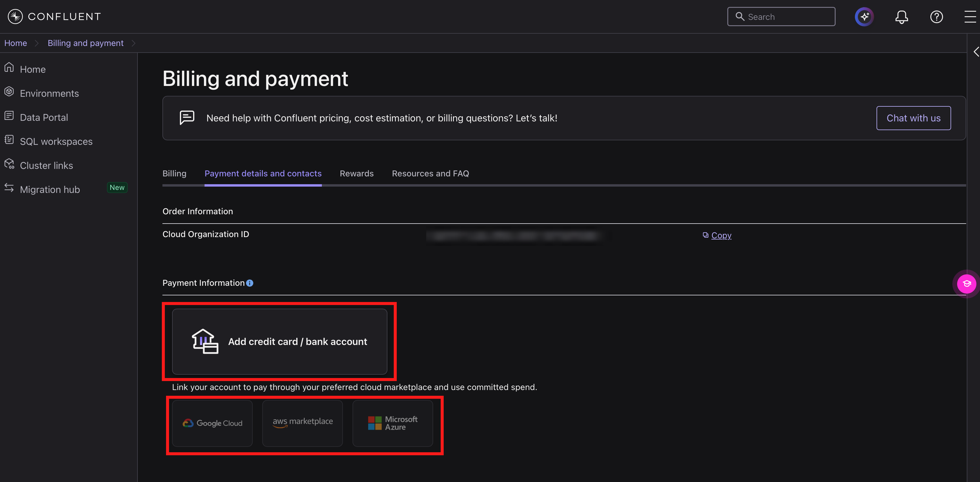Select Payment details and contacts tab
This screenshot has height=482, width=980.
click(x=263, y=173)
